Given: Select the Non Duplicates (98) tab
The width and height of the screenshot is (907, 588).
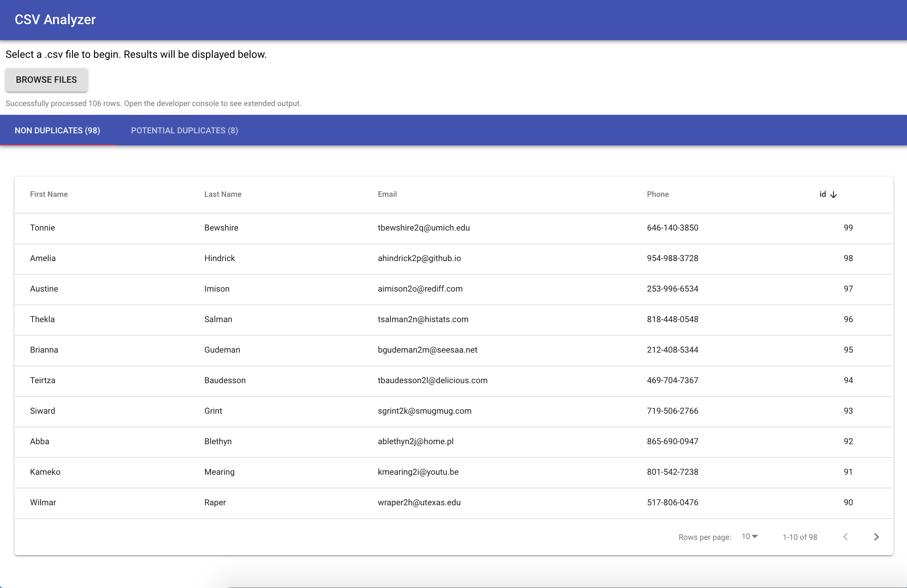Looking at the screenshot, I should (x=57, y=131).
